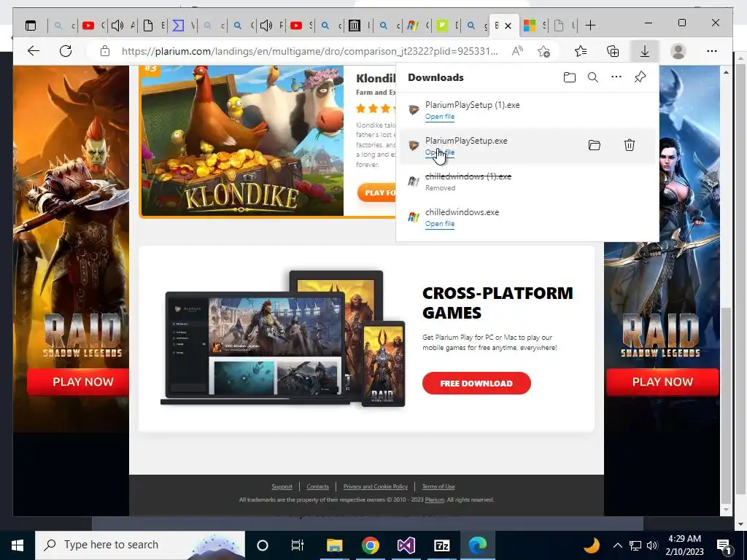Open the tab actions menu icon
The width and height of the screenshot is (747, 560).
[31, 26]
